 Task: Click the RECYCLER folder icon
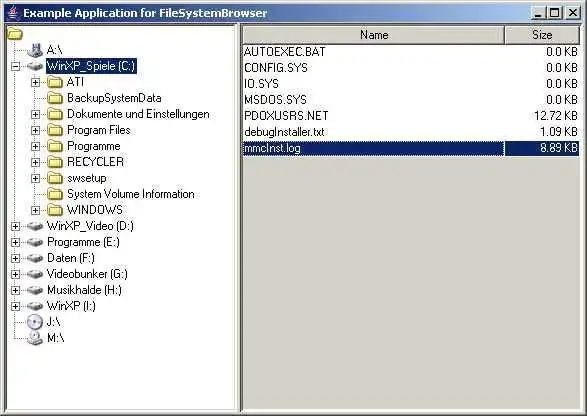coord(55,162)
